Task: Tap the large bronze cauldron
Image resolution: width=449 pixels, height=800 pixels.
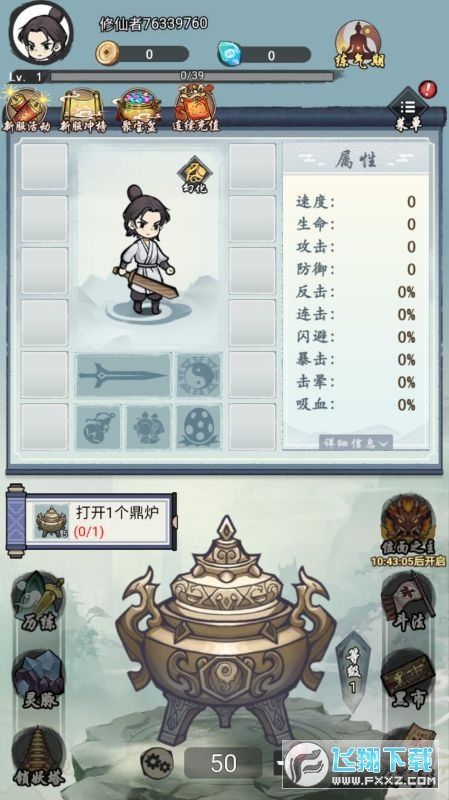Action: tap(224, 633)
